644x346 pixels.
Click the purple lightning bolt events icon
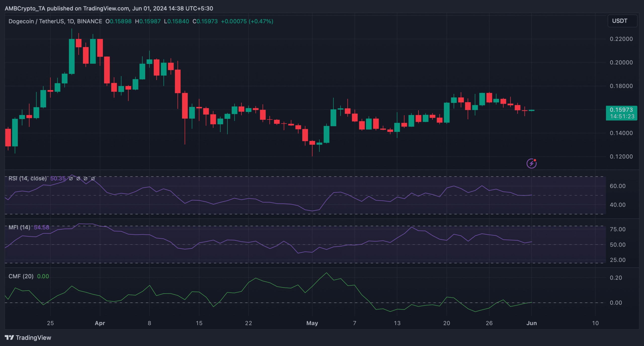point(531,164)
